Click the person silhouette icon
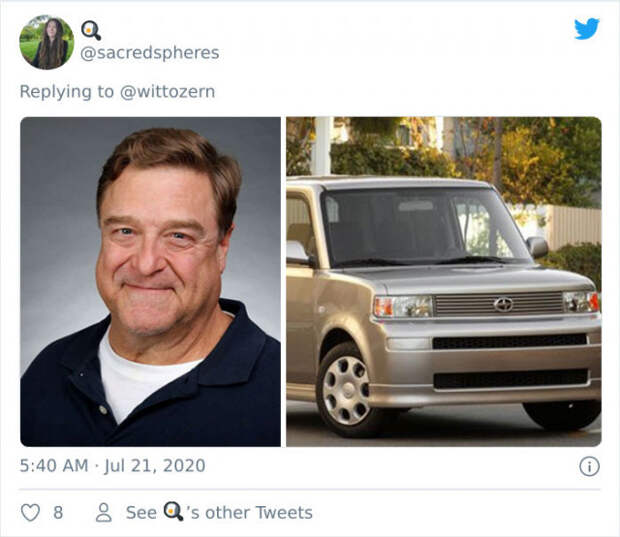This screenshot has height=537, width=620. (104, 512)
